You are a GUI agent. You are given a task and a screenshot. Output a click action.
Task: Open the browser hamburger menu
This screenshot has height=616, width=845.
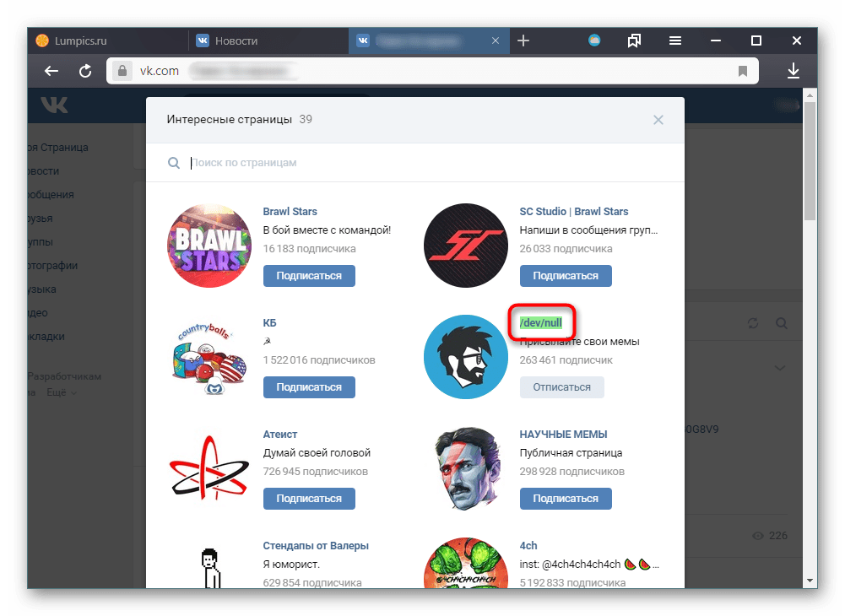(675, 41)
